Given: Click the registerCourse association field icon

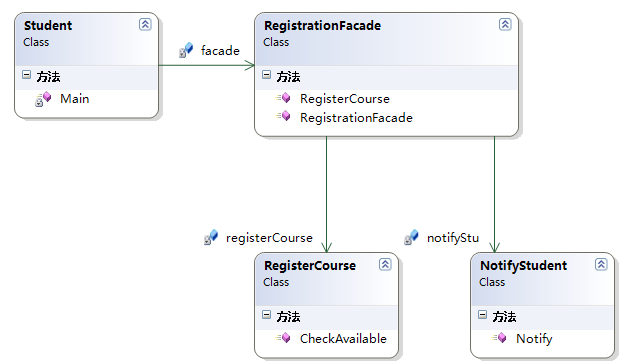Looking at the screenshot, I should point(211,237).
